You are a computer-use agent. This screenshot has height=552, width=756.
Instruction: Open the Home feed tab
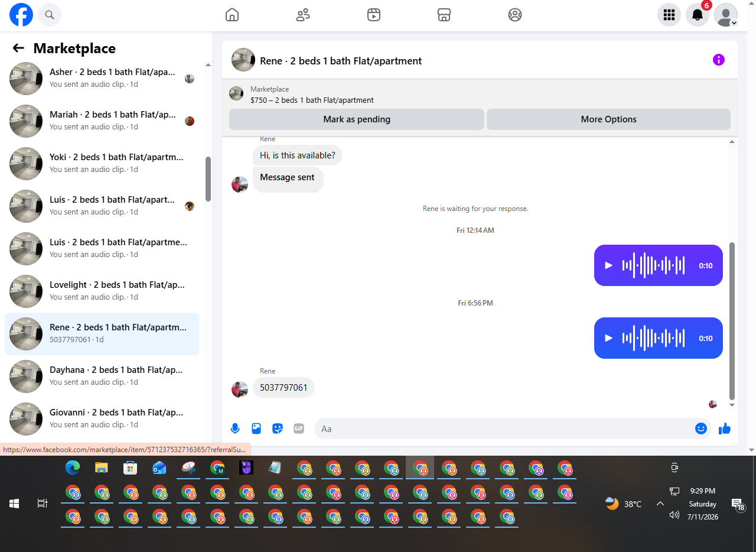pos(232,15)
